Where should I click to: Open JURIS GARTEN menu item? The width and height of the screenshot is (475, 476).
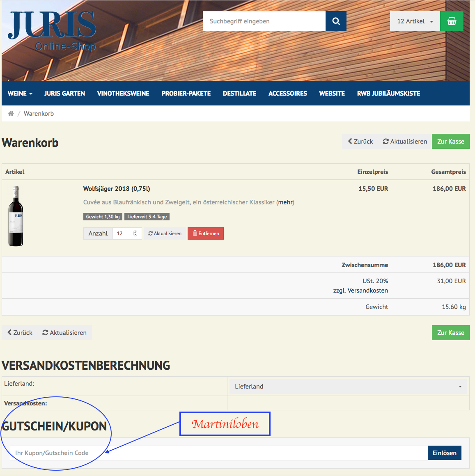pos(65,94)
